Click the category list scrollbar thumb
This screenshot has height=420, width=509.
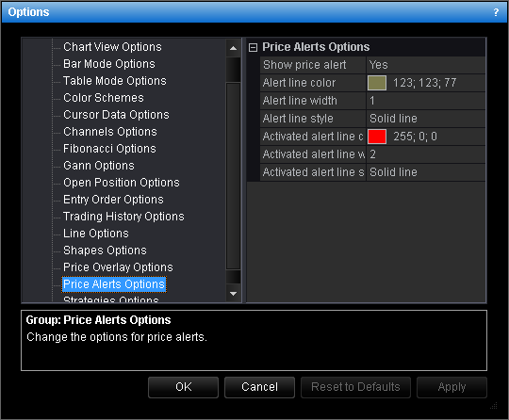pos(233,176)
